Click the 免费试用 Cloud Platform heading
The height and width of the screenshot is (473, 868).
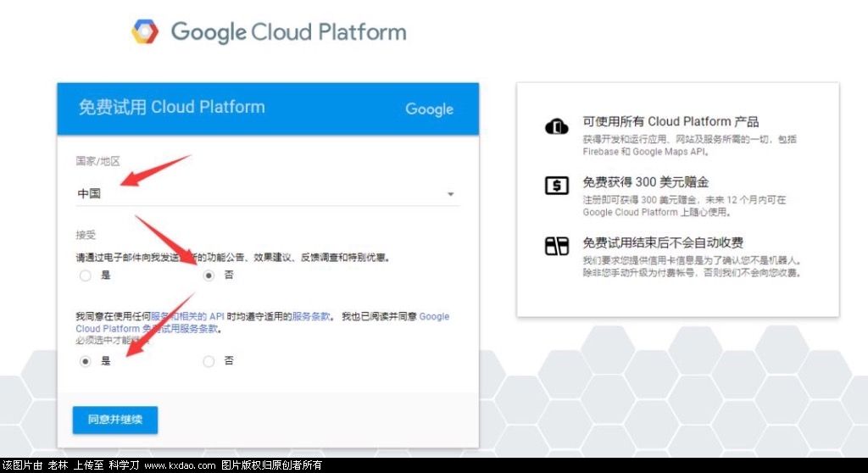point(171,107)
